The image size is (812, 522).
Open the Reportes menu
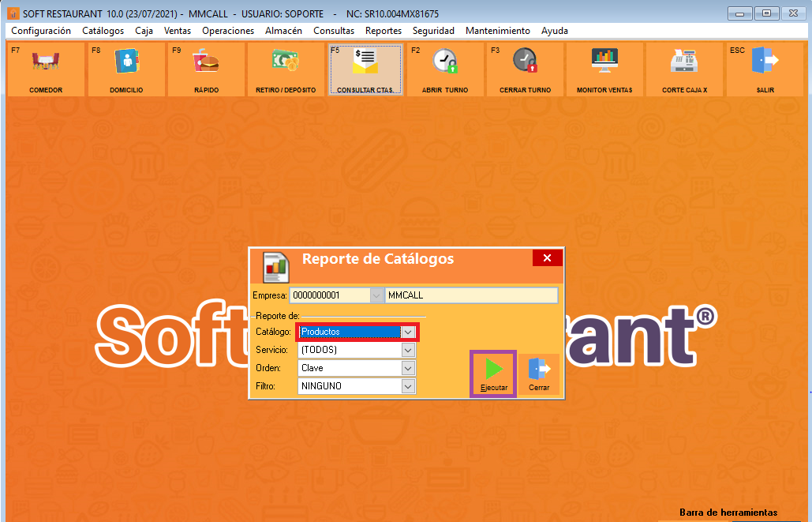(383, 31)
